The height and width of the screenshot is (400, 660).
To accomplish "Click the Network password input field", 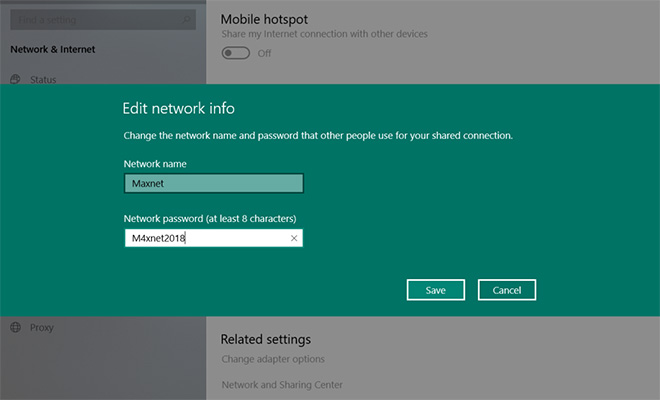I will click(205, 238).
